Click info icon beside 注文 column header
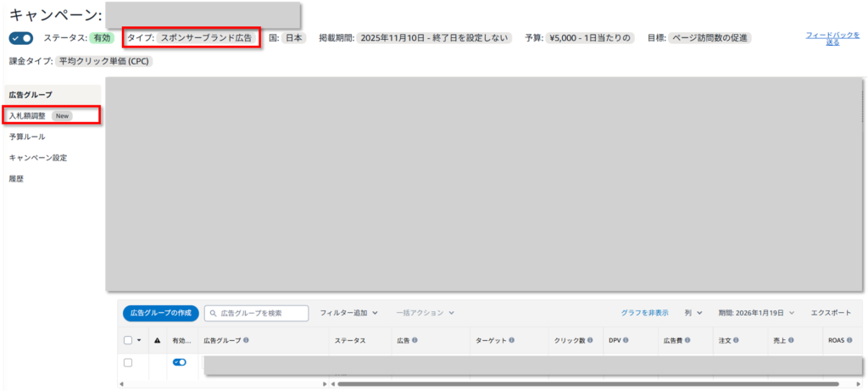Screen dimensions: 868x391 click(736, 340)
